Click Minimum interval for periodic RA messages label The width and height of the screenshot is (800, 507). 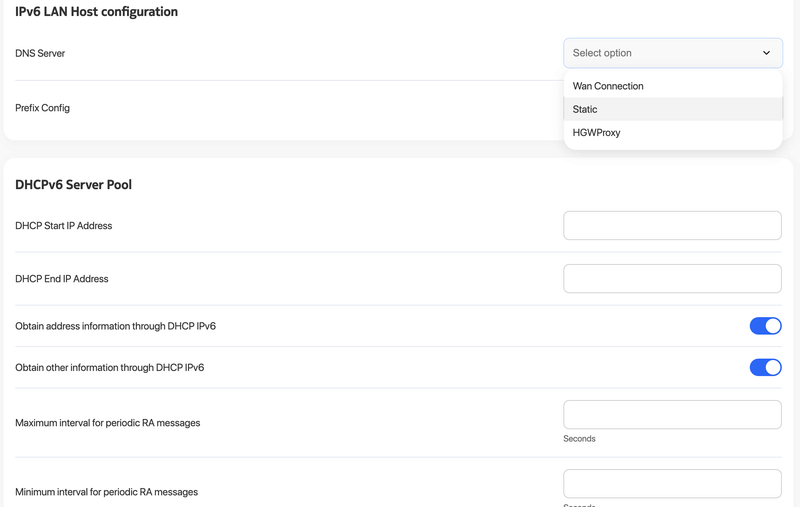[x=107, y=492]
